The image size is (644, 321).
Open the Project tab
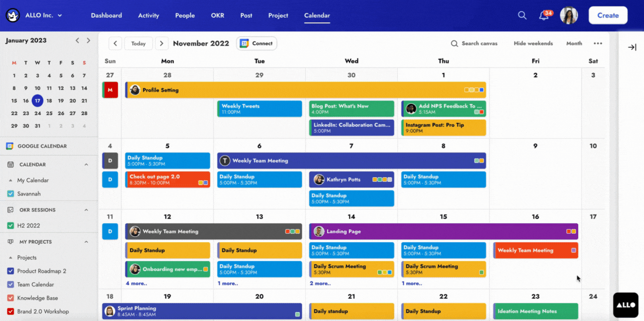pos(278,15)
